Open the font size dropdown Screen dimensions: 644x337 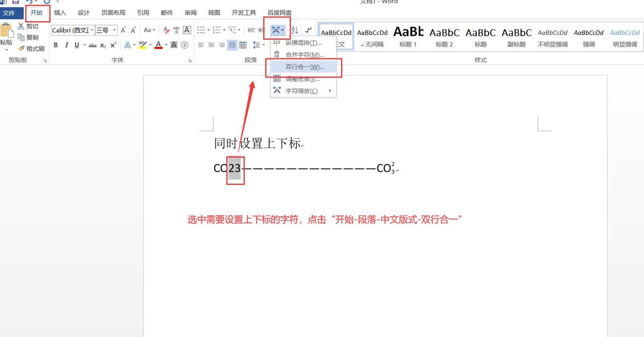(114, 30)
